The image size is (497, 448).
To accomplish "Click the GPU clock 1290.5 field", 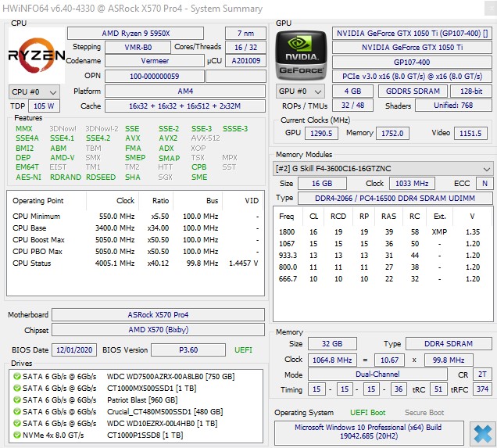I will point(321,133).
